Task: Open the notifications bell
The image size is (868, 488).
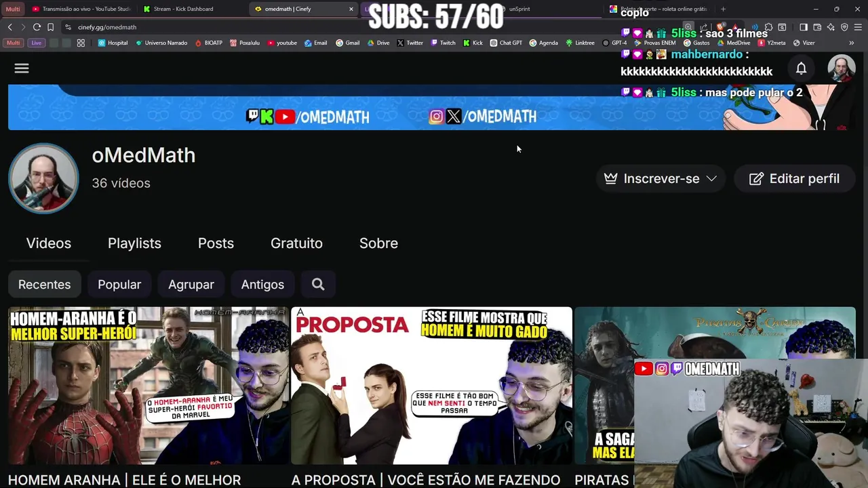Action: click(801, 68)
